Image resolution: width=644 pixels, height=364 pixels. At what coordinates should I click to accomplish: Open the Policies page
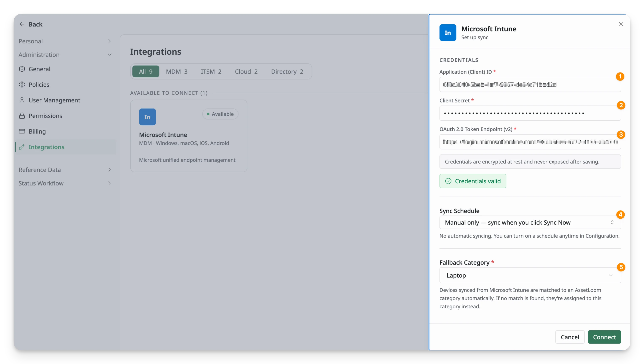66,85
